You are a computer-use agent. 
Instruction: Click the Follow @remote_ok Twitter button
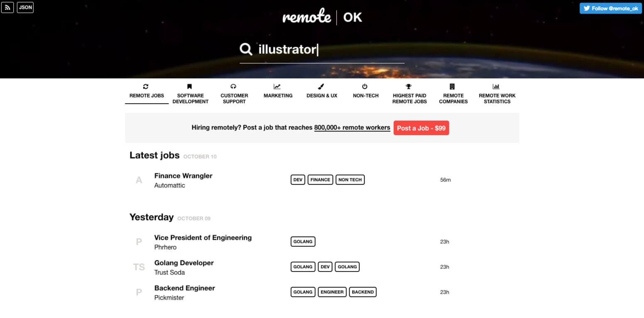tap(610, 8)
